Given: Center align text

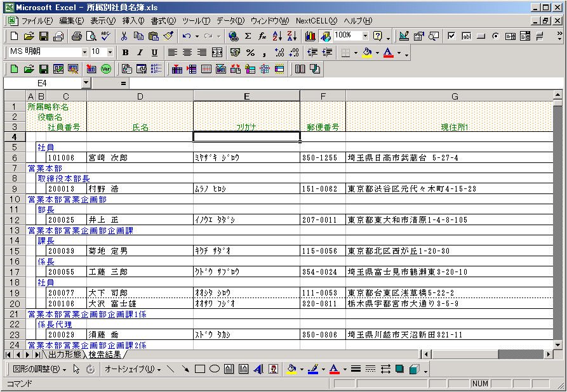Looking at the screenshot, I should click(x=187, y=53).
